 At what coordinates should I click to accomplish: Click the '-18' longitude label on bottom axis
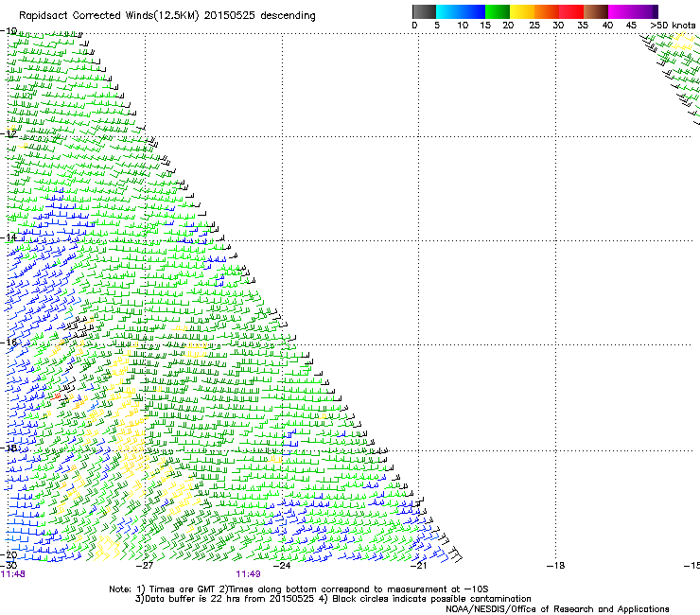point(555,566)
